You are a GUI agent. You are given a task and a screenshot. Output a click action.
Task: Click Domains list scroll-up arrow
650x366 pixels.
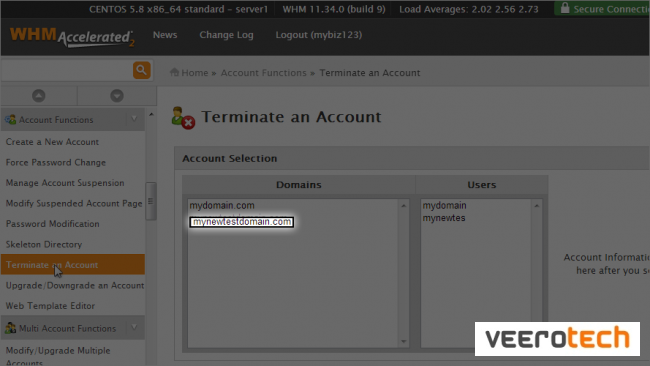tap(404, 206)
